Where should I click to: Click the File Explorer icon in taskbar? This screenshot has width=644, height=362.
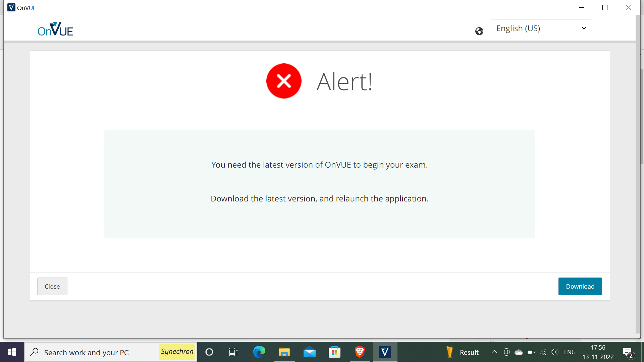tap(284, 352)
